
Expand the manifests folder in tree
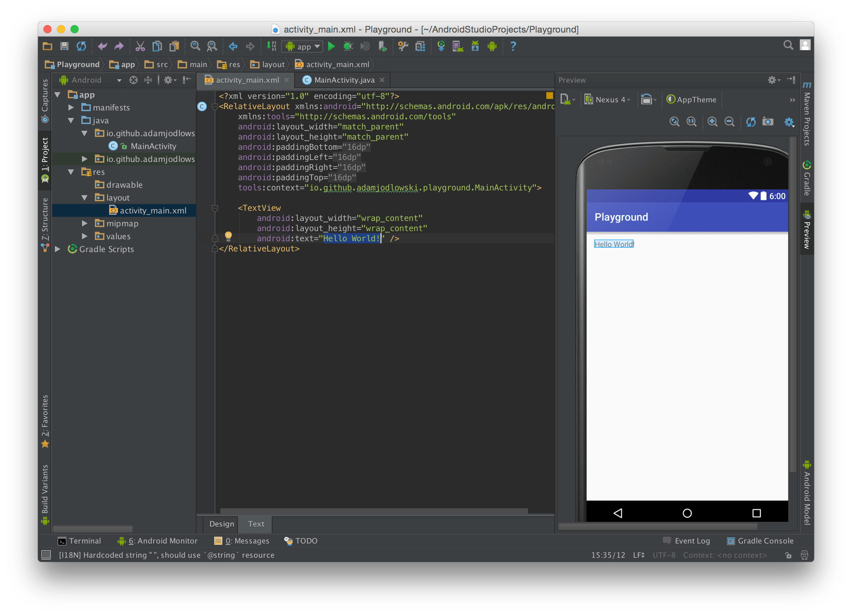tap(71, 108)
